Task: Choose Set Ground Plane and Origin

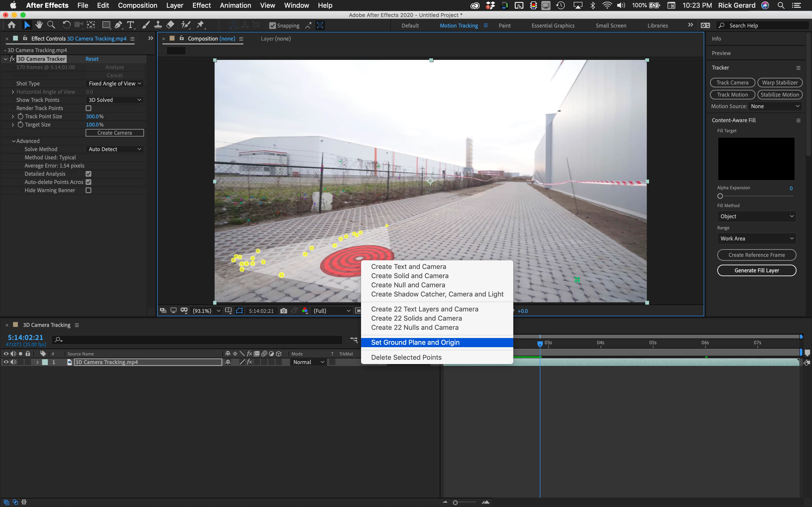Action: pos(415,342)
